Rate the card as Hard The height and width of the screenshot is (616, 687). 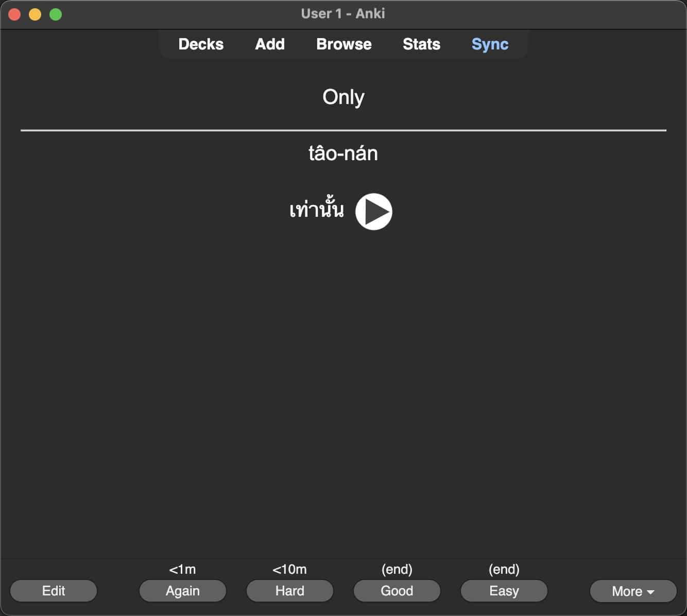pyautogui.click(x=289, y=591)
